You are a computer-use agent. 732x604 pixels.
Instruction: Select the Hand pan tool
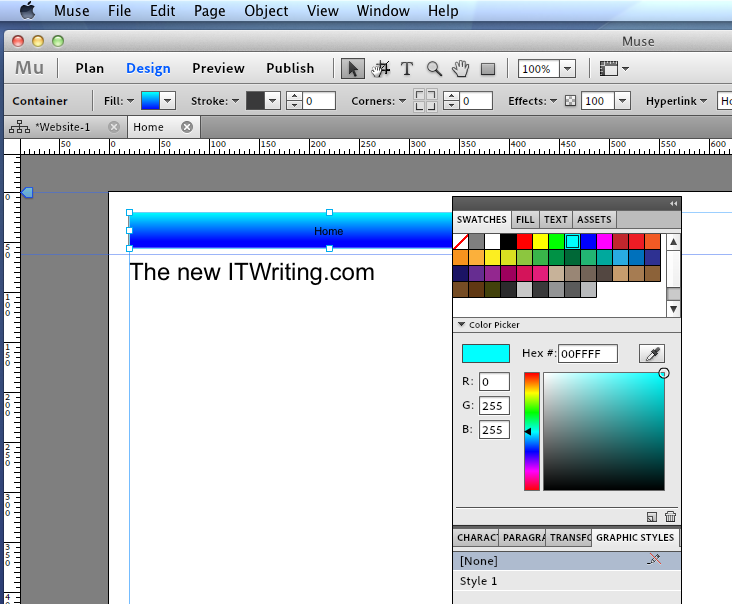pyautogui.click(x=460, y=69)
